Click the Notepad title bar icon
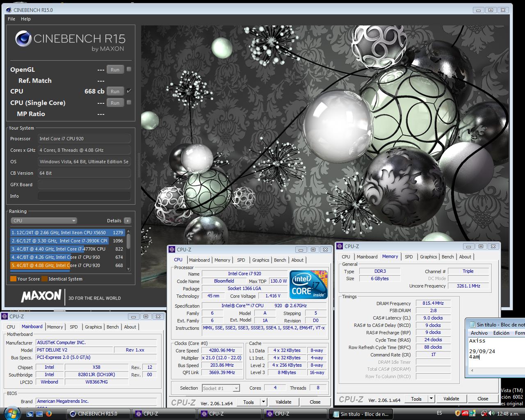Viewport: 525px width, 420px height. (472, 324)
